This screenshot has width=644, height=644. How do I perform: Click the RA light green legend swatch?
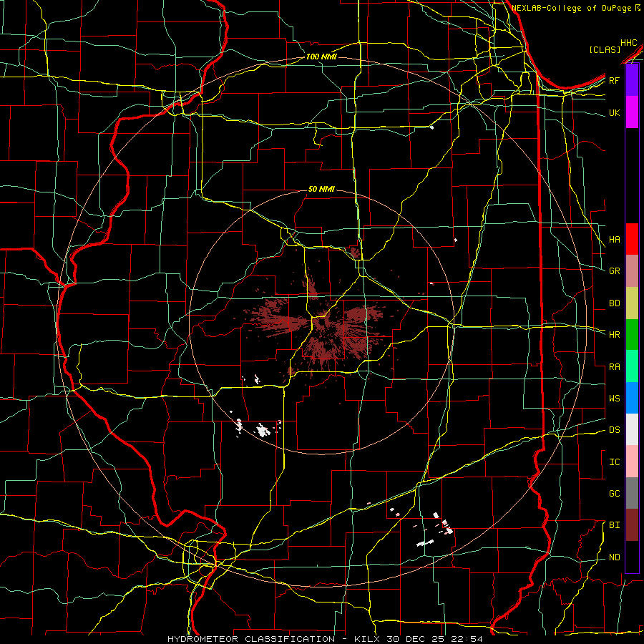point(632,366)
